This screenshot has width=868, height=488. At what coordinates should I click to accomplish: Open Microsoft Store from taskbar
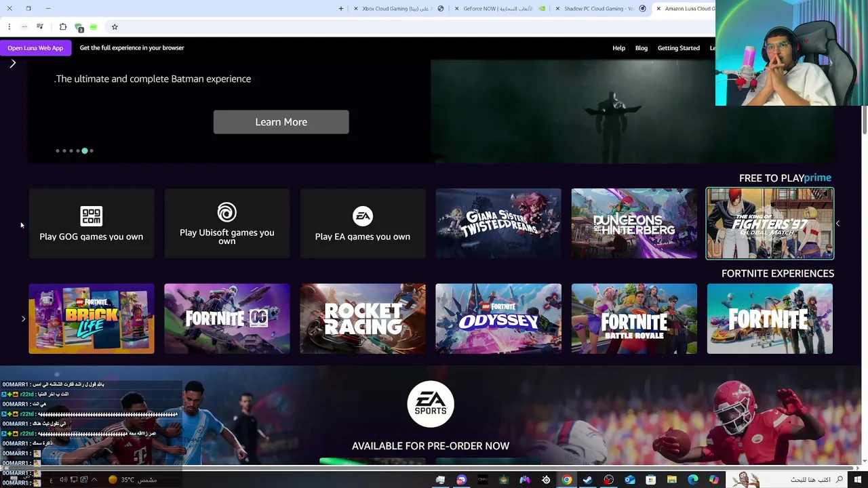650,480
